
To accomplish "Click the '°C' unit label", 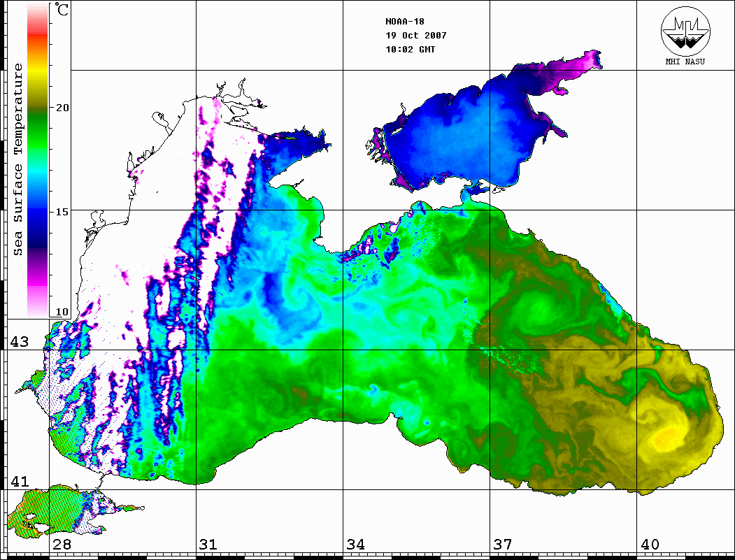I will click(61, 9).
